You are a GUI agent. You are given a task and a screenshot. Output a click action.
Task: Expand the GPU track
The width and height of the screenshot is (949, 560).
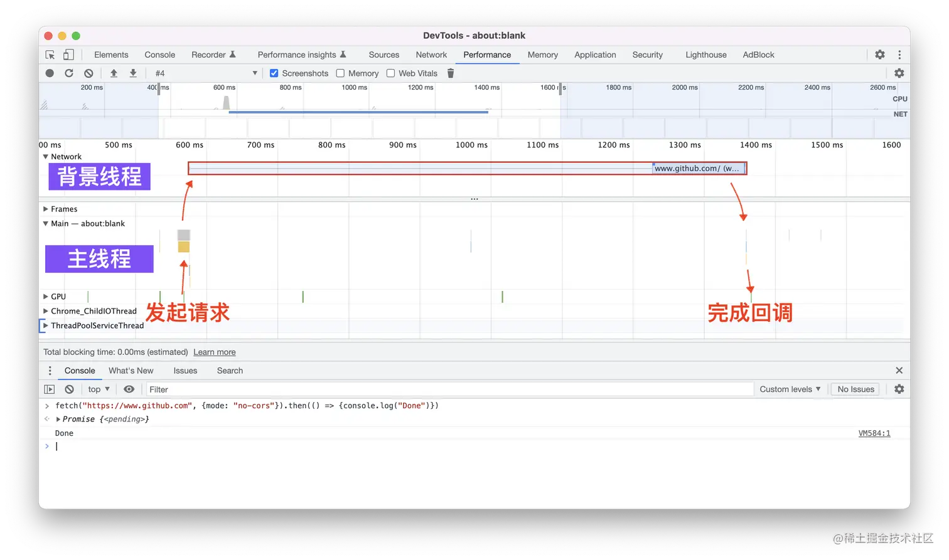[46, 297]
